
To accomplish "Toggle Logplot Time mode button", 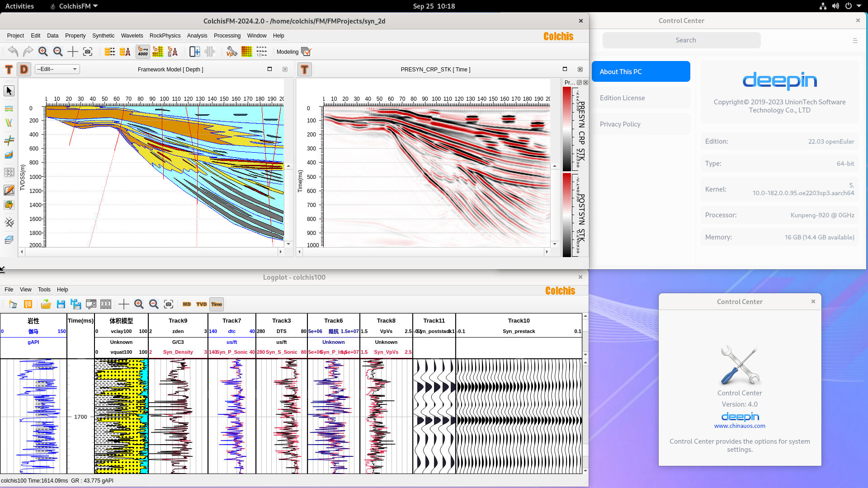I will tap(217, 304).
